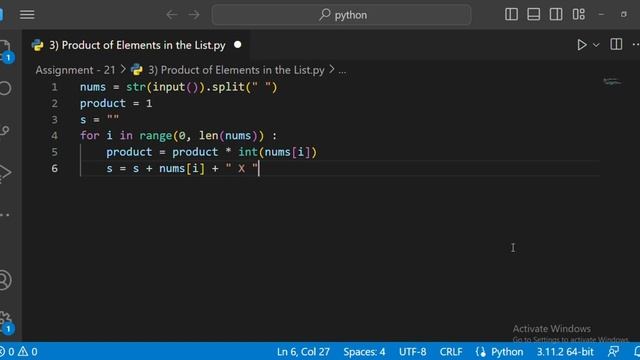Open the Run and Debug activity icon
The width and height of the screenshot is (640, 360).
(x=5, y=173)
